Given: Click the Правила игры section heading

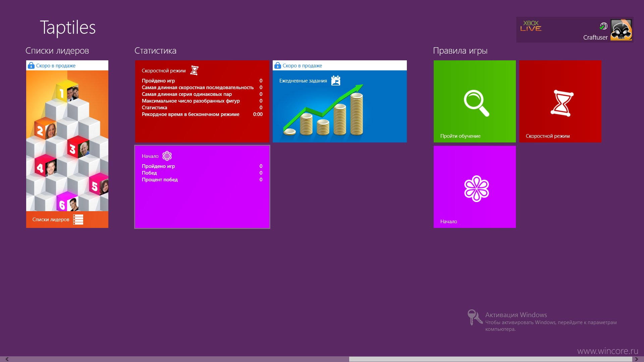Looking at the screenshot, I should (x=460, y=51).
